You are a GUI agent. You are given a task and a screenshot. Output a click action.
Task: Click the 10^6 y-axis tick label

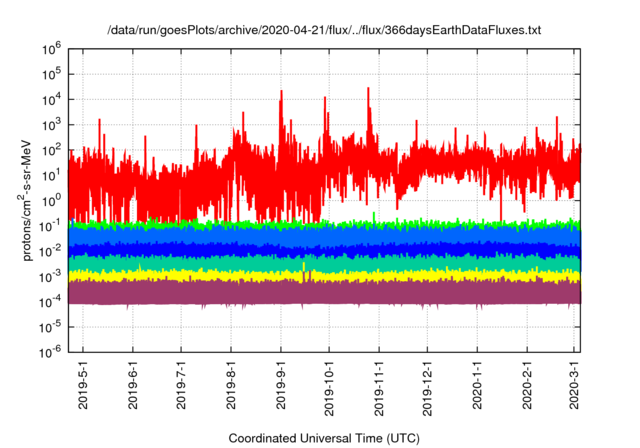coord(51,49)
